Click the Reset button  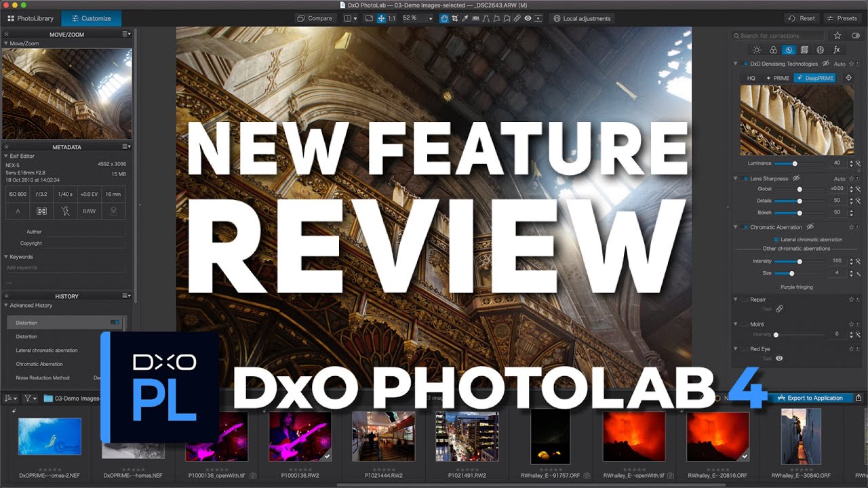(x=802, y=18)
